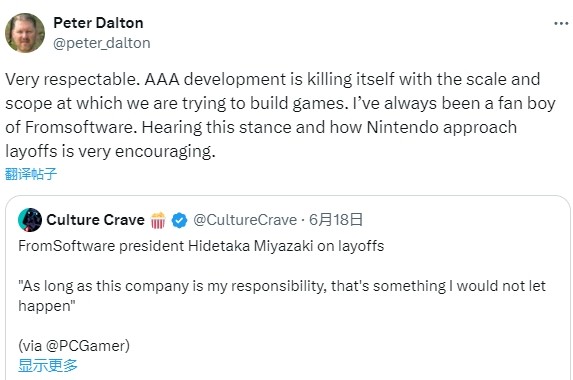Click the "(via" text before @PCGamer
The height and width of the screenshot is (380, 573).
[30, 346]
